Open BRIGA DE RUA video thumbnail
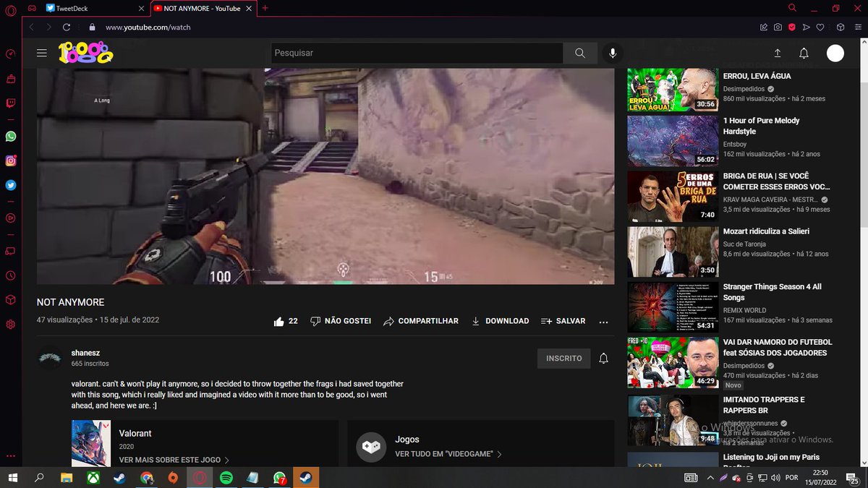Viewport: 868px width, 488px height. pyautogui.click(x=672, y=196)
